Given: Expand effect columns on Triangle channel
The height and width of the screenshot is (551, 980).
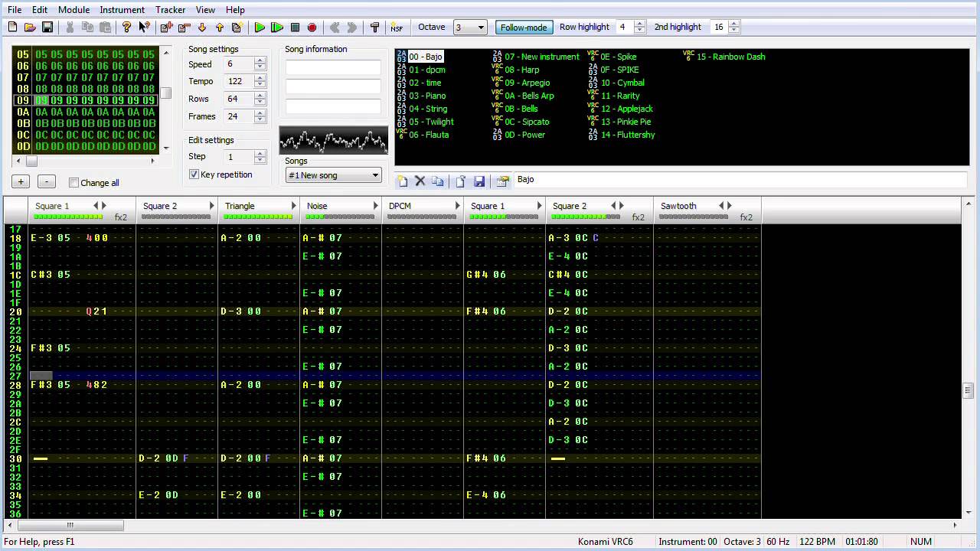Looking at the screenshot, I should tap(293, 206).
